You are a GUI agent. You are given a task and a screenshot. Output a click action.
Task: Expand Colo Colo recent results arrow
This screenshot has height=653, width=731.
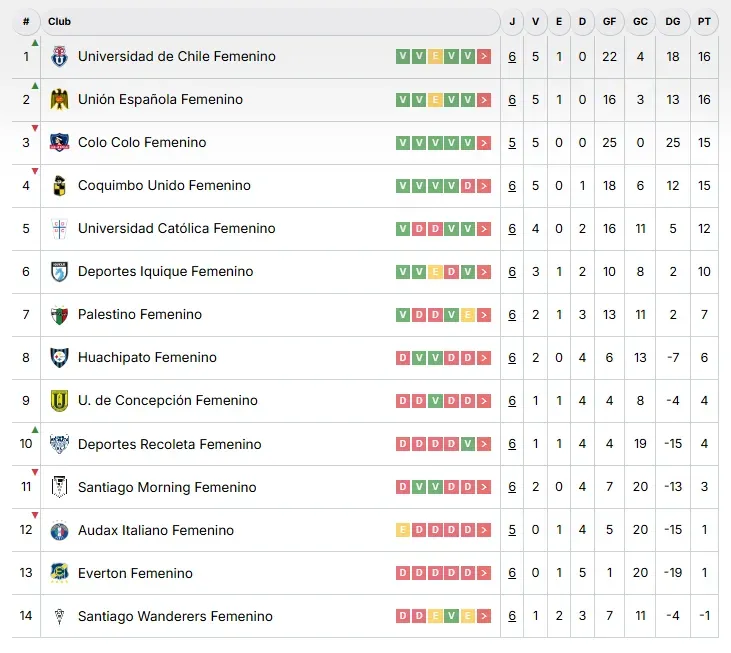pos(484,143)
